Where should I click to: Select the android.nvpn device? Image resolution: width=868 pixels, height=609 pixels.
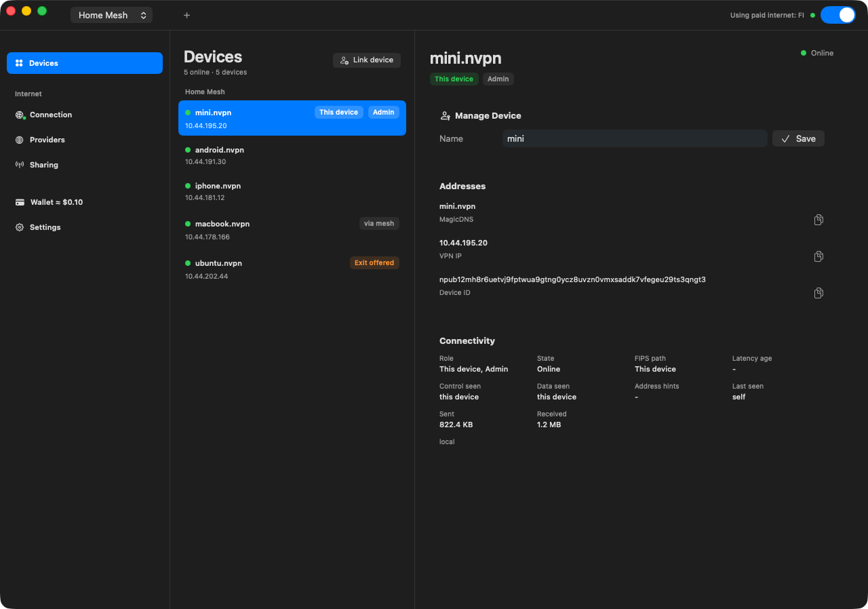tap(292, 155)
